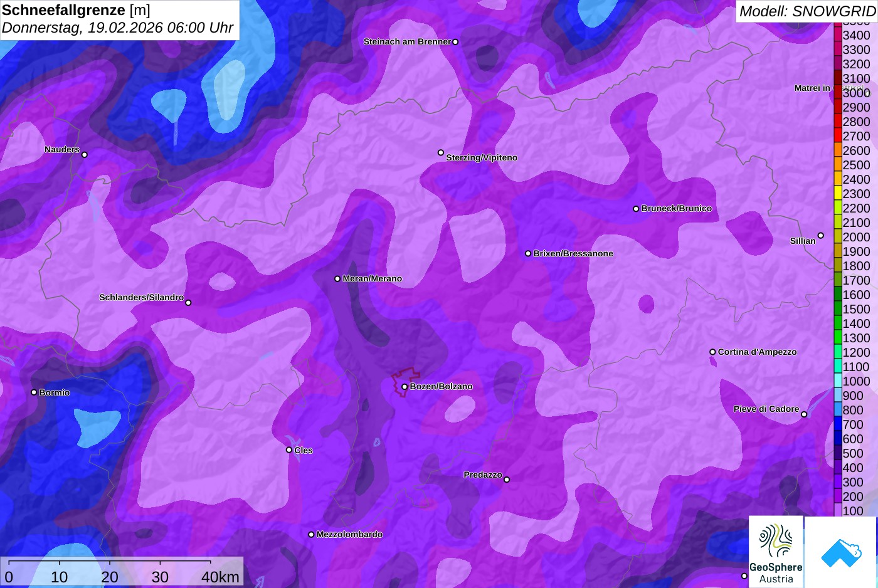The height and width of the screenshot is (588, 878).
Task: Click the 'Meran/Merano' label text
Action: [x=373, y=279]
